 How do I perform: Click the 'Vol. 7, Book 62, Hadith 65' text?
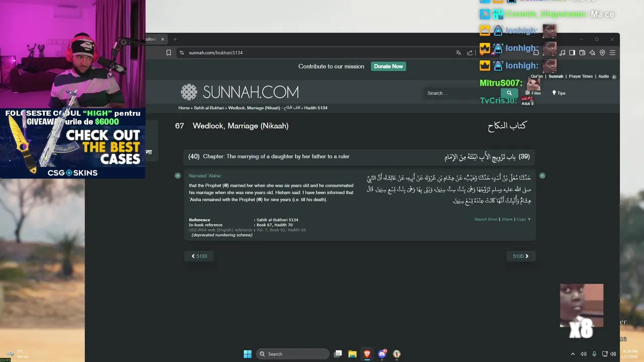pyautogui.click(x=281, y=230)
